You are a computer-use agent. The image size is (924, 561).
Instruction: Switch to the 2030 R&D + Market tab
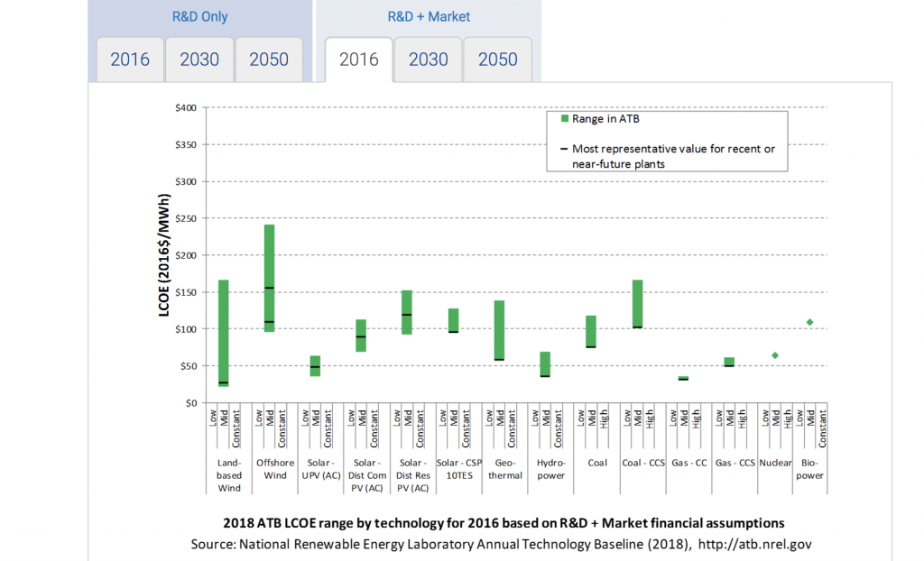[428, 60]
